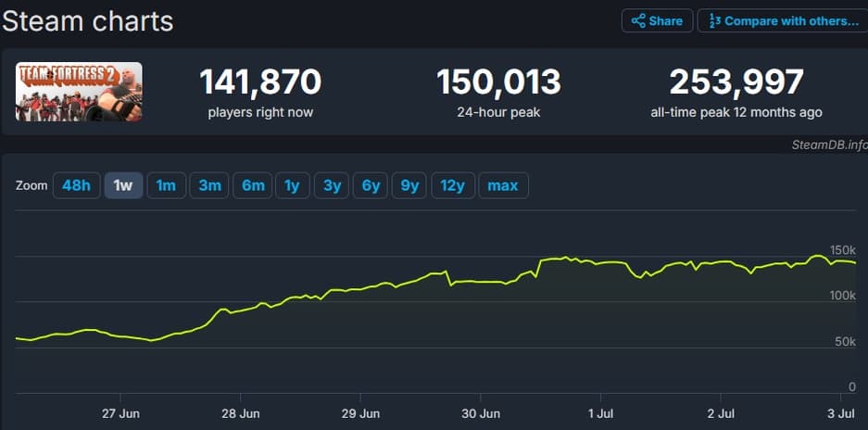The height and width of the screenshot is (430, 868).
Task: Click the 30 Jun axis label
Action: tap(481, 413)
